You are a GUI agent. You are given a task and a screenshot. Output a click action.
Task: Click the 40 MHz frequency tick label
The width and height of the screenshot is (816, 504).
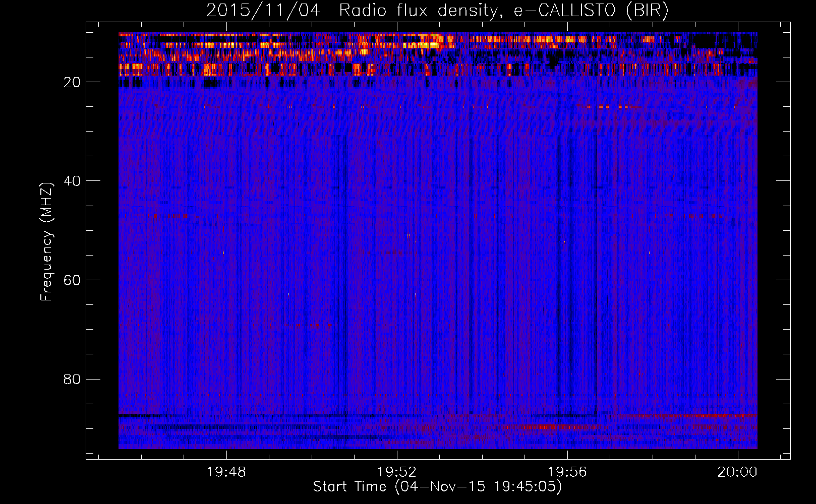[x=72, y=181]
